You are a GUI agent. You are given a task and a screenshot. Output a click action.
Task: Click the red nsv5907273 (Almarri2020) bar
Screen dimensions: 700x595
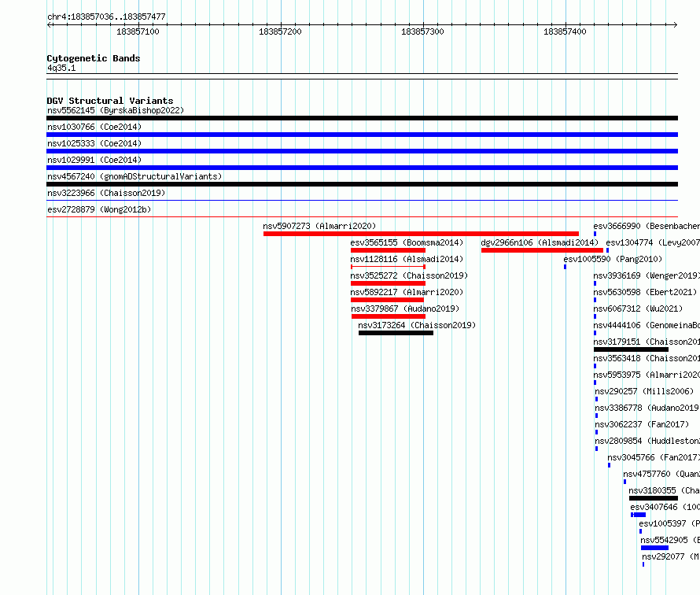coord(421,234)
